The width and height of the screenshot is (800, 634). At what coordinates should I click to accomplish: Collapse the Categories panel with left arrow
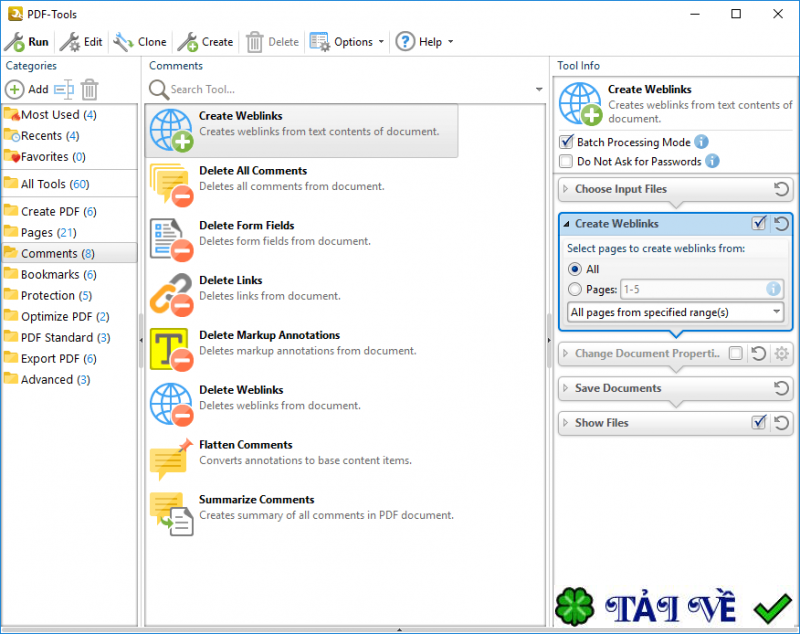click(x=141, y=340)
